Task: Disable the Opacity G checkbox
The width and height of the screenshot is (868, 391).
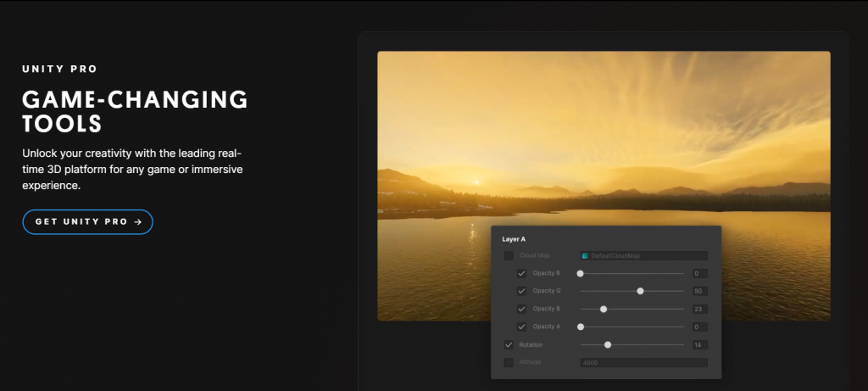Action: point(522,291)
